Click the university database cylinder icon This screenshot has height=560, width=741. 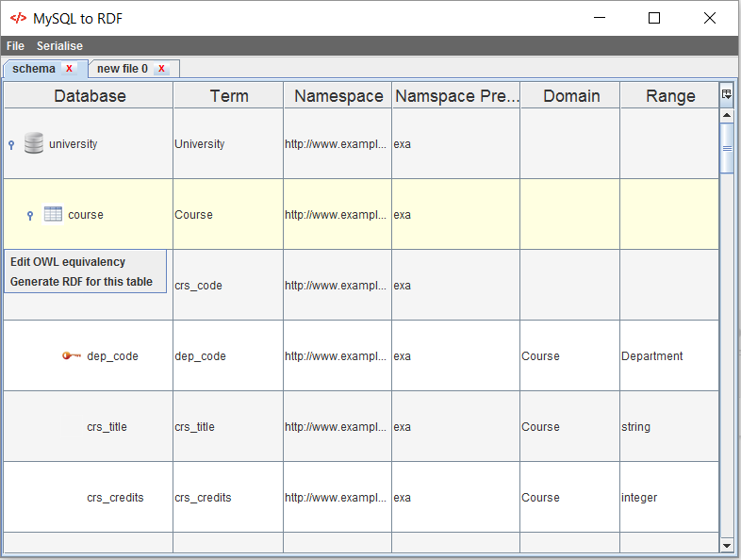tap(34, 143)
